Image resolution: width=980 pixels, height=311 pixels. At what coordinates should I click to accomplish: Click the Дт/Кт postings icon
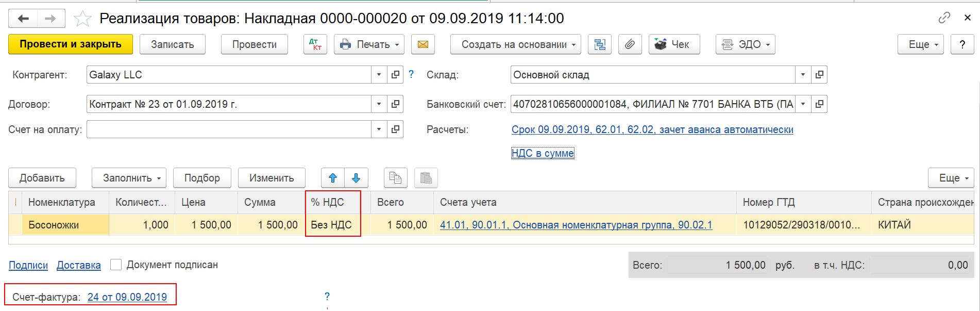pos(315,44)
